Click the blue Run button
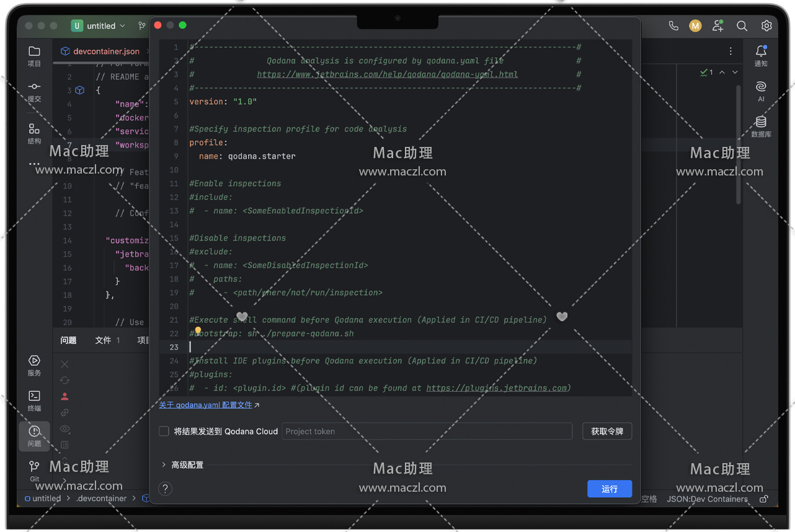Image resolution: width=795 pixels, height=532 pixels. pos(609,489)
